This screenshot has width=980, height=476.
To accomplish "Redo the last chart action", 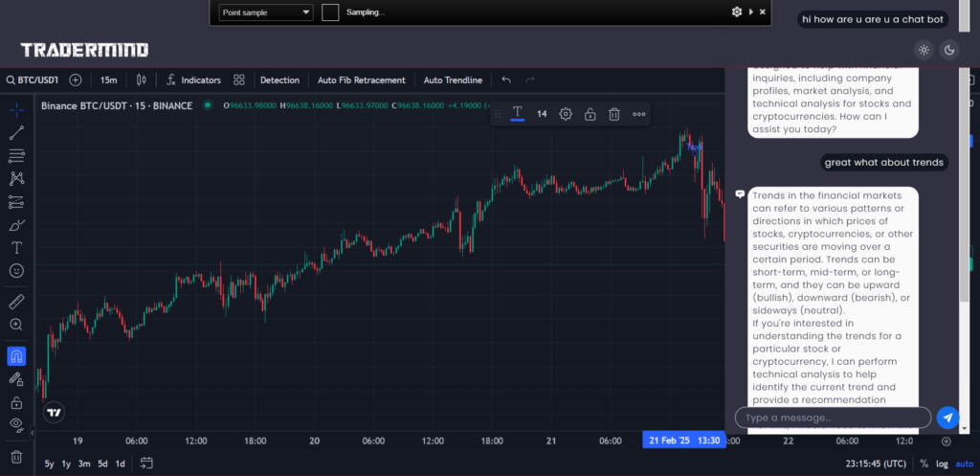I will point(530,80).
